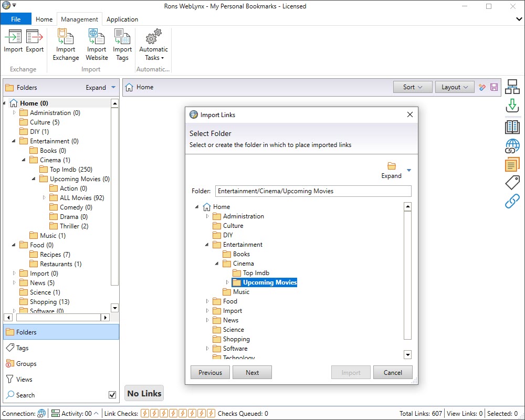Click the open book icon in right sidebar

point(512,127)
